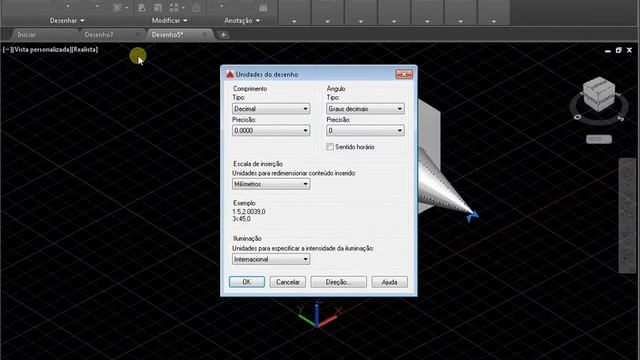Expand the Modificar ribbon panel
Viewport: 640px width, 360px height.
[169, 20]
